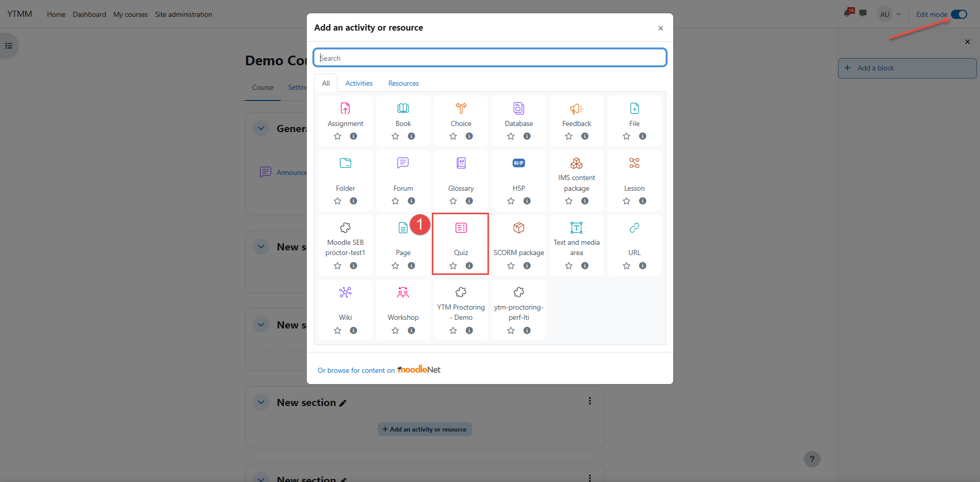Pick the IMS content package icon
The width and height of the screenshot is (980, 482).
tap(576, 163)
